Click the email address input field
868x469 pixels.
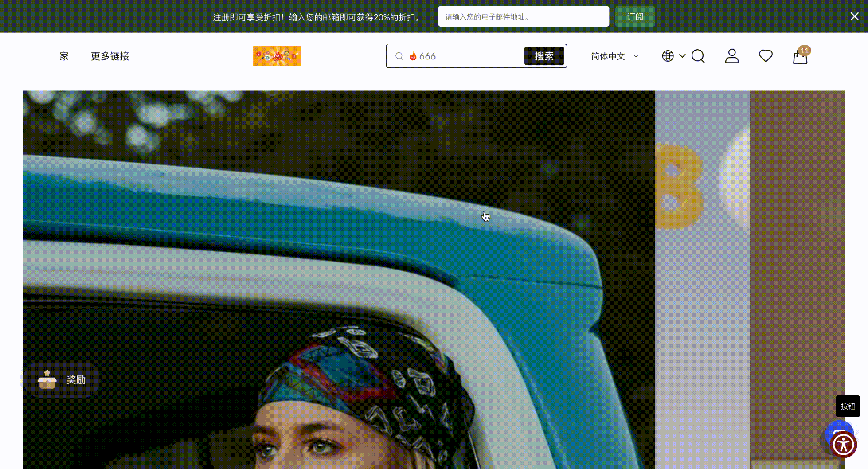click(x=523, y=17)
